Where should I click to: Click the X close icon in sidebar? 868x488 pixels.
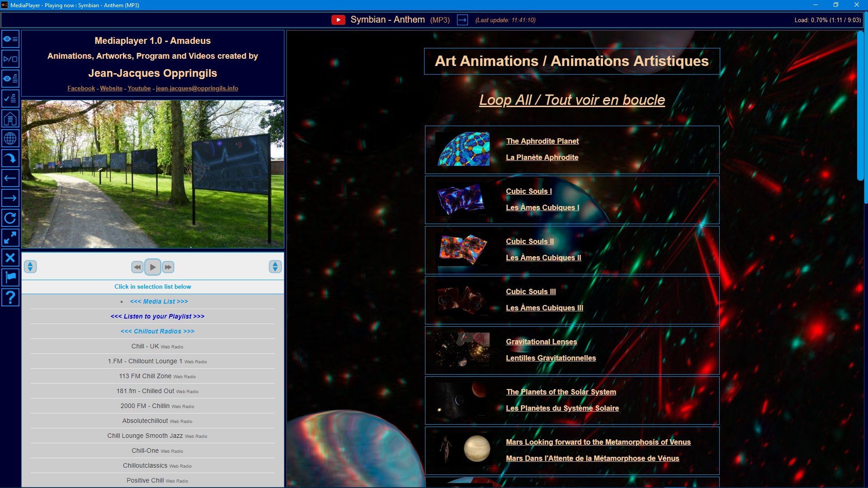(10, 258)
